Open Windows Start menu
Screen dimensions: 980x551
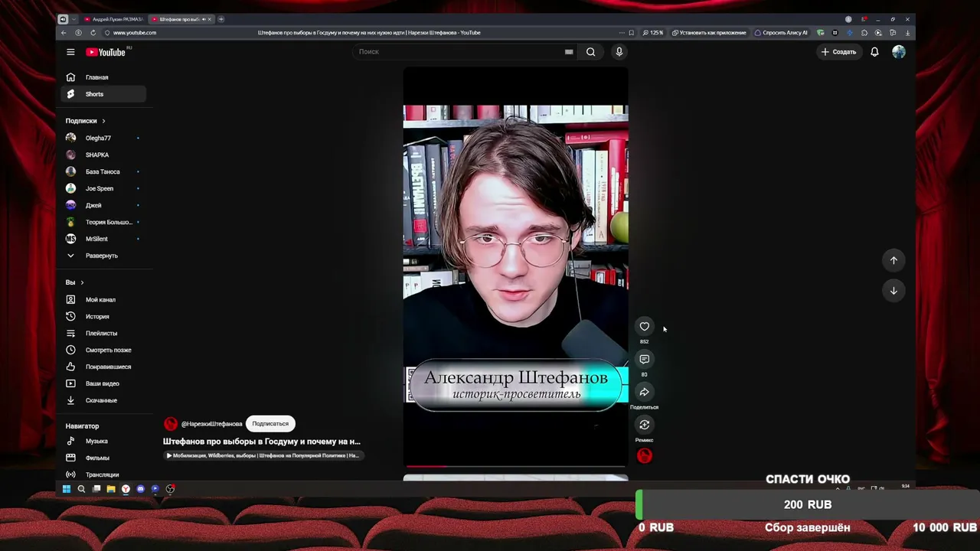click(67, 489)
